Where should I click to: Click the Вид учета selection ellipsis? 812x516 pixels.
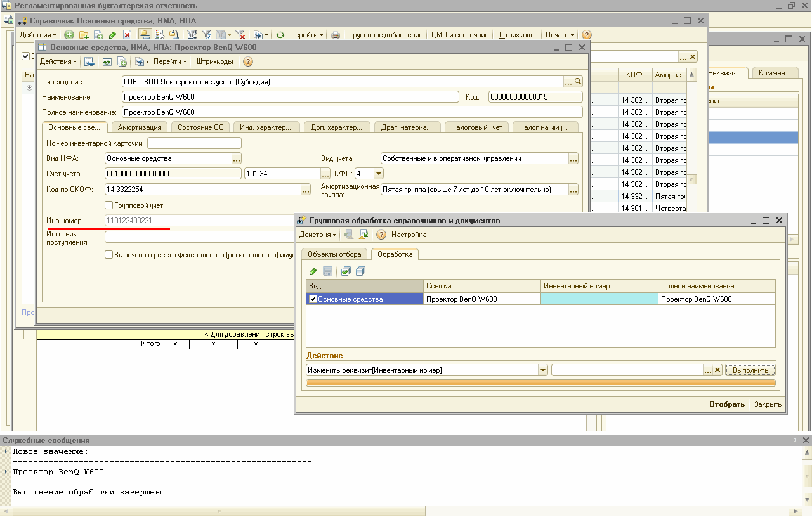(573, 158)
